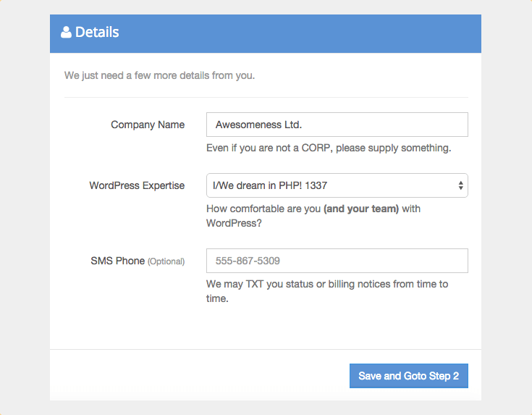Click the SMS Phone label

click(117, 261)
